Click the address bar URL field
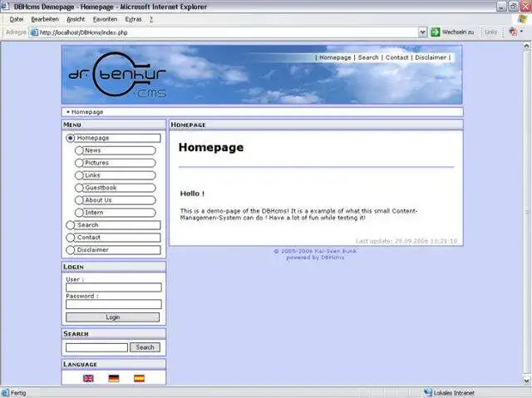The height and width of the screenshot is (398, 532). 224,32
